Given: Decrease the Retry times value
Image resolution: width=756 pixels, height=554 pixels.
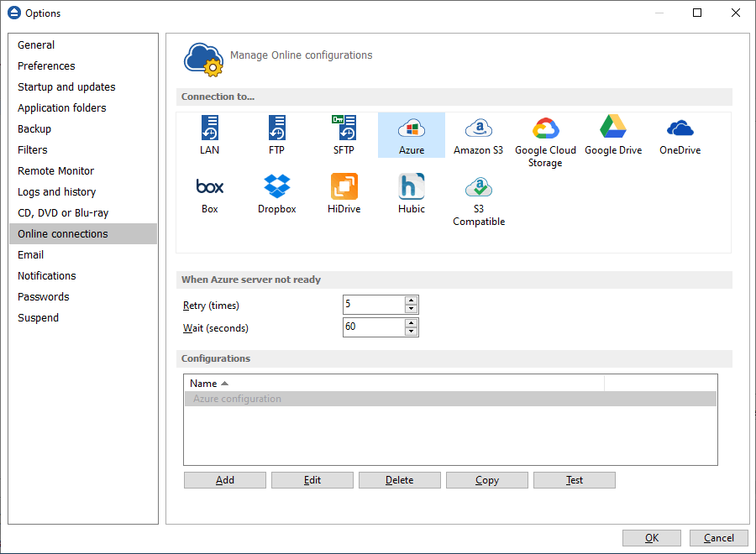Looking at the screenshot, I should pyautogui.click(x=411, y=309).
